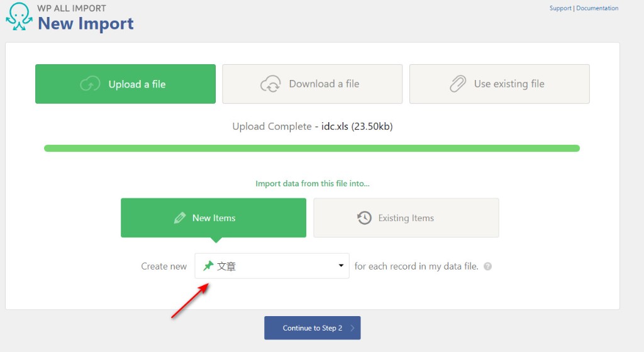Click the green pin icon beside 文章
Image resolution: width=644 pixels, height=352 pixels.
(x=208, y=266)
